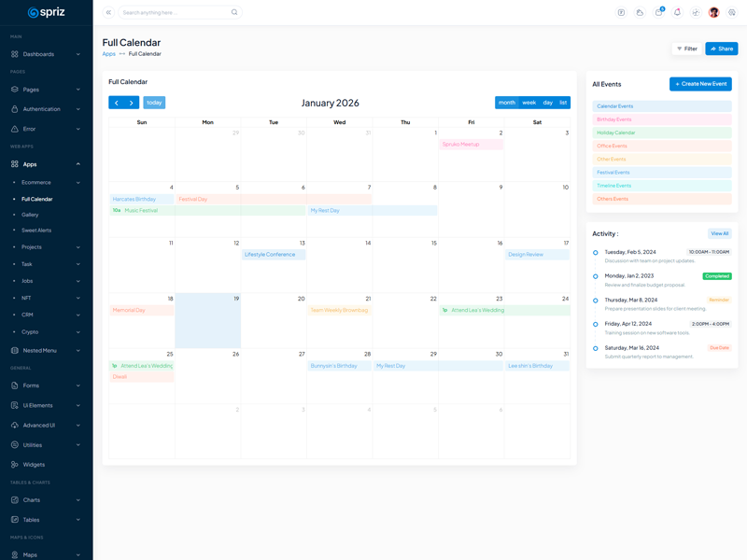The height and width of the screenshot is (560, 747).
Task: Switch calendar to list view
Action: [563, 103]
